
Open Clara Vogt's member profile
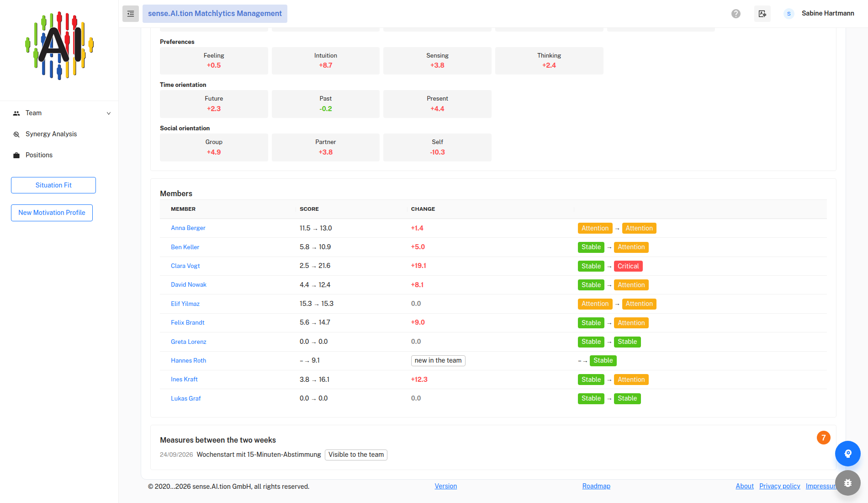click(x=185, y=266)
